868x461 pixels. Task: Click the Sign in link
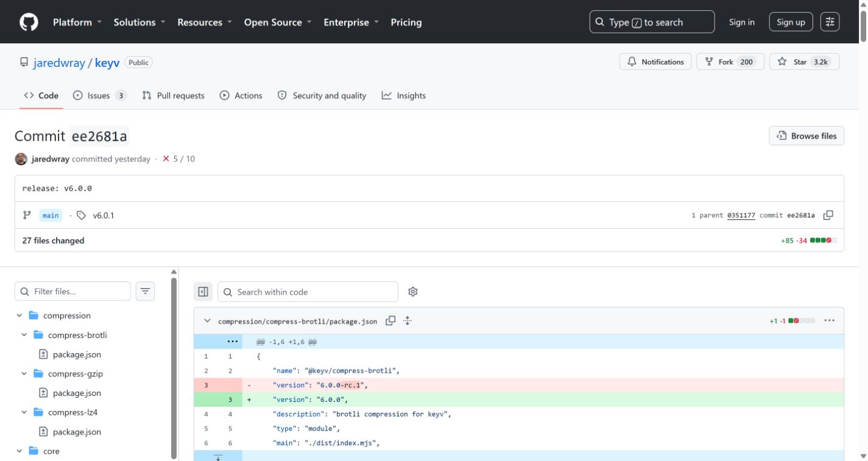742,22
